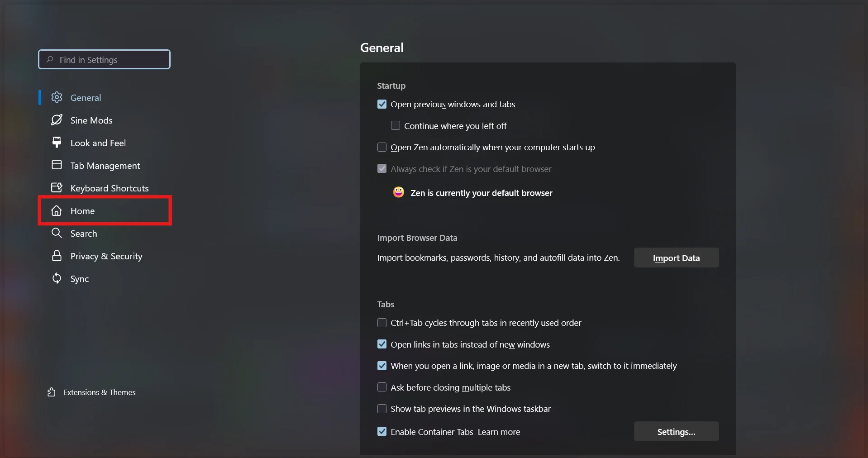Viewport: 868px width, 458px height.
Task: Follow the Learn more link
Action: pos(499,432)
